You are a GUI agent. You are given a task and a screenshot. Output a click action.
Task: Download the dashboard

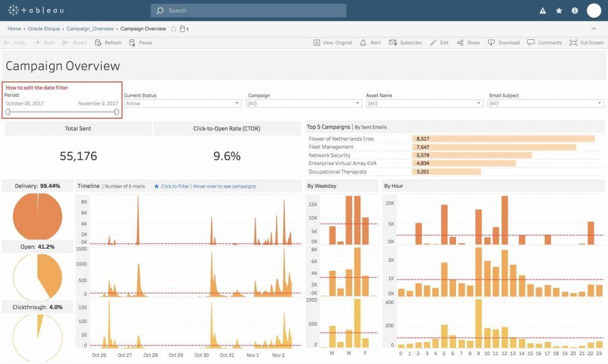(x=503, y=43)
